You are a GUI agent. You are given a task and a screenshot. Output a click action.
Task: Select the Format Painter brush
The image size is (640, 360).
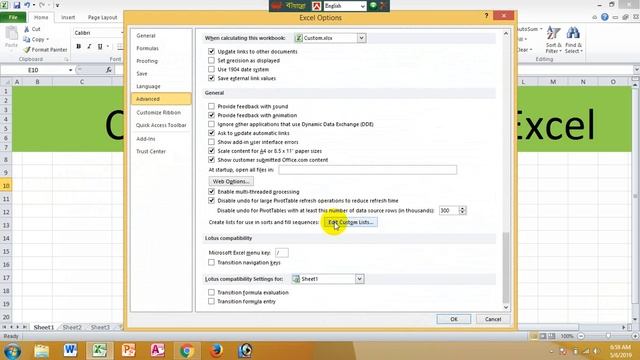pyautogui.click(x=27, y=49)
